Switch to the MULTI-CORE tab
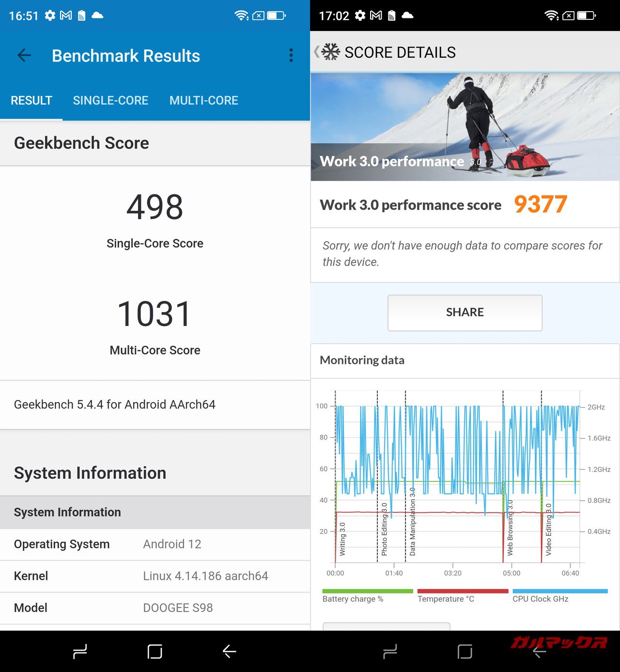The width and height of the screenshot is (620, 672). click(x=203, y=100)
